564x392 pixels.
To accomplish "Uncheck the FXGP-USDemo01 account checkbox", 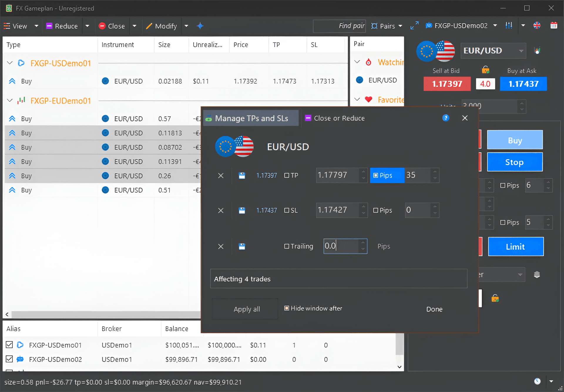I will 9,345.
